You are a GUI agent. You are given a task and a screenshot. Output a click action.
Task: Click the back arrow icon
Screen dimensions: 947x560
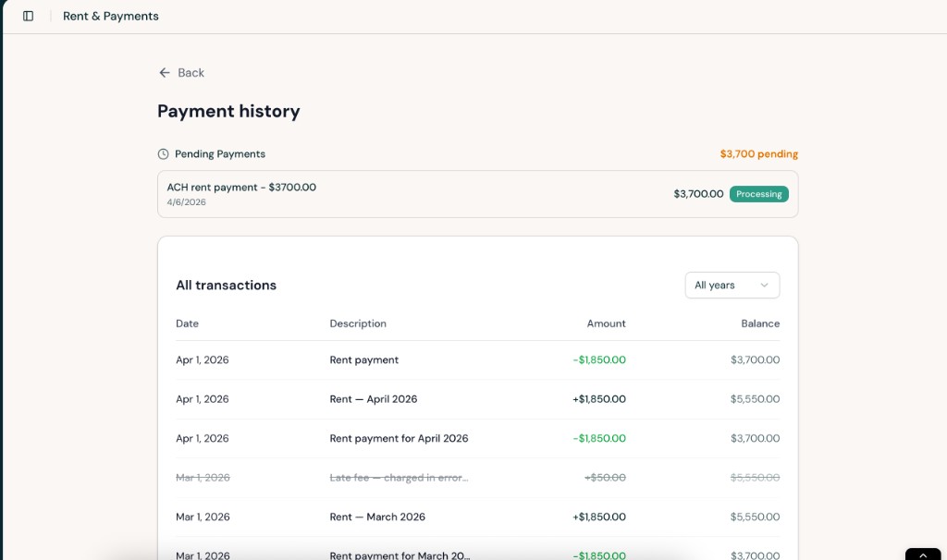(165, 72)
